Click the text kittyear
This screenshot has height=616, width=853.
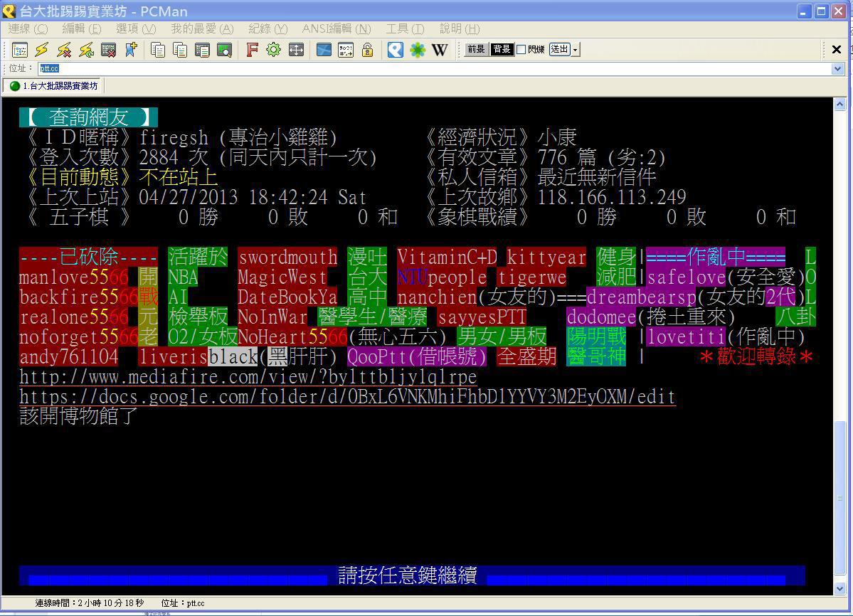(x=546, y=257)
